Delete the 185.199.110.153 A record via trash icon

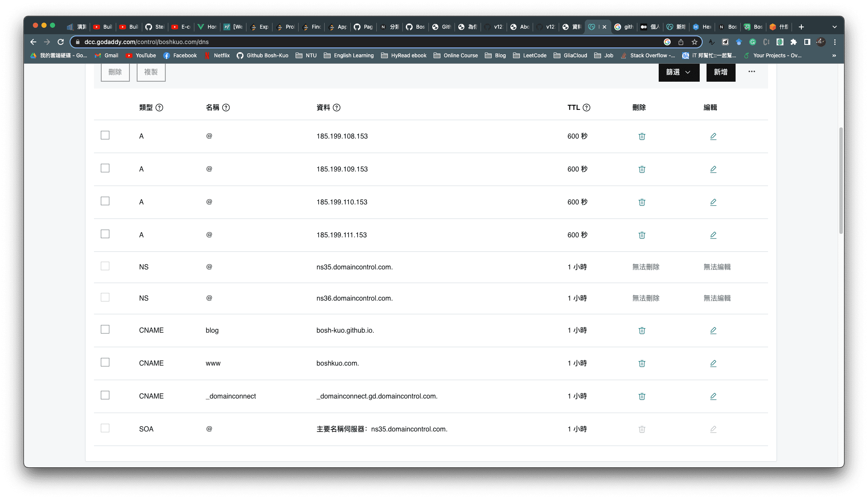642,202
